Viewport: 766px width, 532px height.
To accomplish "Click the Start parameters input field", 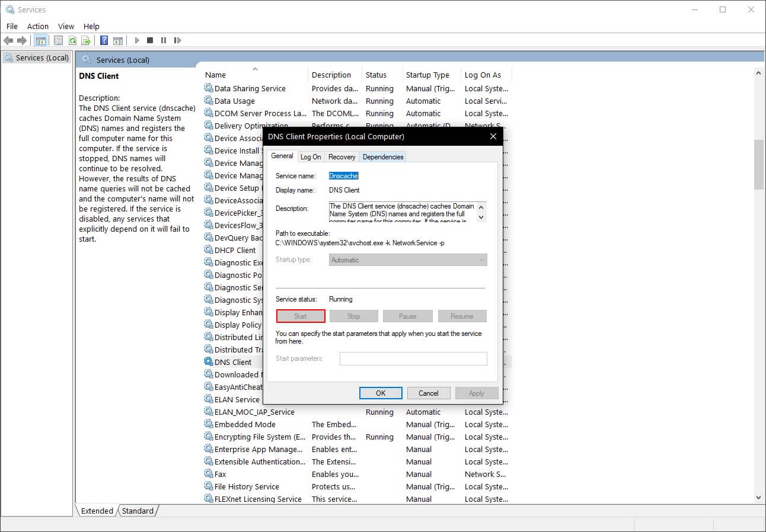I will pos(413,358).
